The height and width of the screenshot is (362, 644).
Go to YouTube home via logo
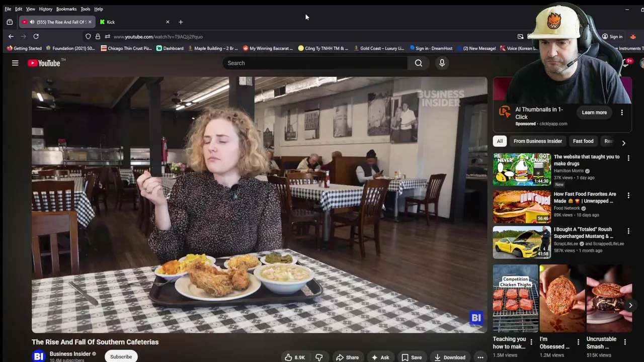44,63
